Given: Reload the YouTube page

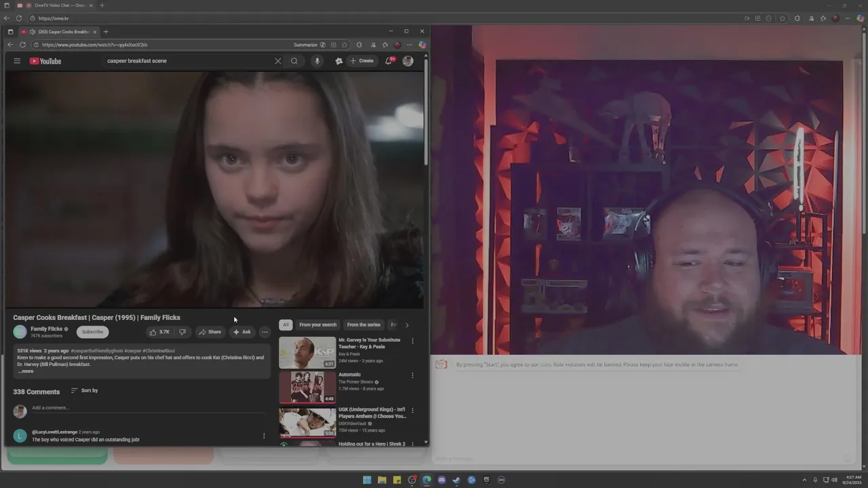Looking at the screenshot, I should pos(22,45).
